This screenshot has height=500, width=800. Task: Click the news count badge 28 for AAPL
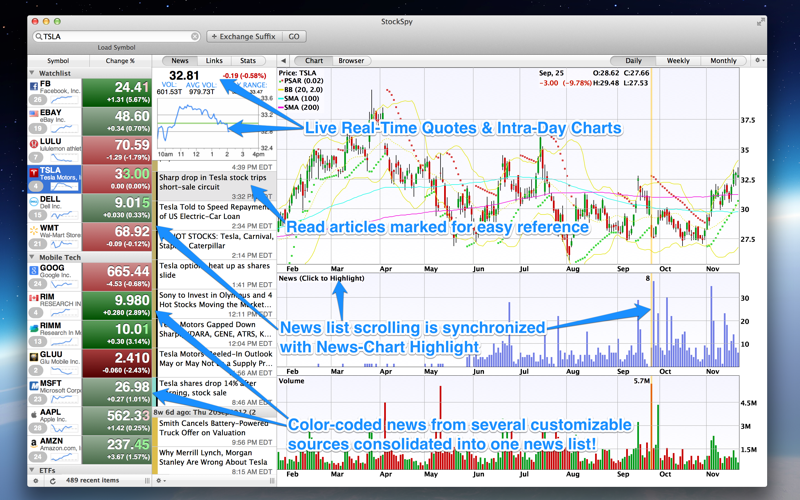37,428
